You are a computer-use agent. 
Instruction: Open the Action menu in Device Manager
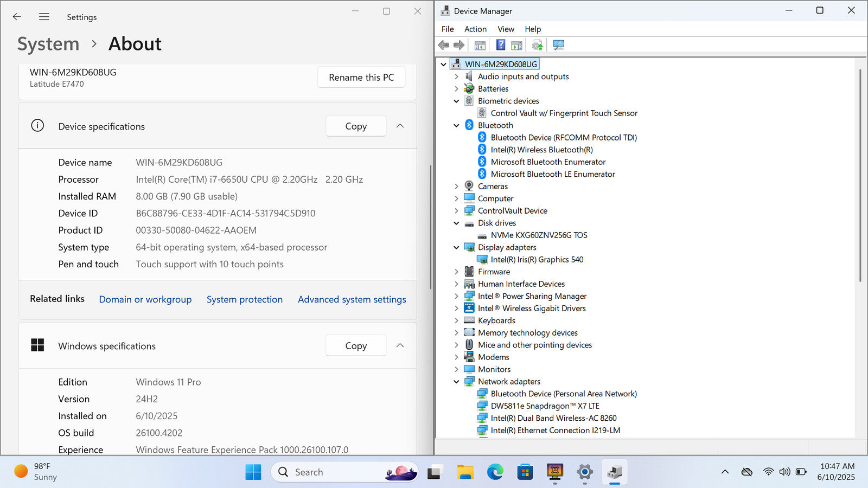[475, 29]
